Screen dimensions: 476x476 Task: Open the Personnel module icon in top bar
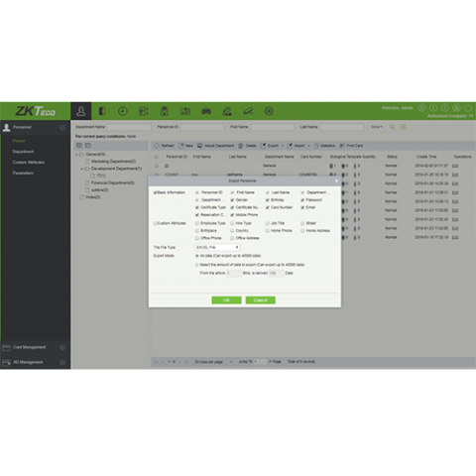click(81, 111)
